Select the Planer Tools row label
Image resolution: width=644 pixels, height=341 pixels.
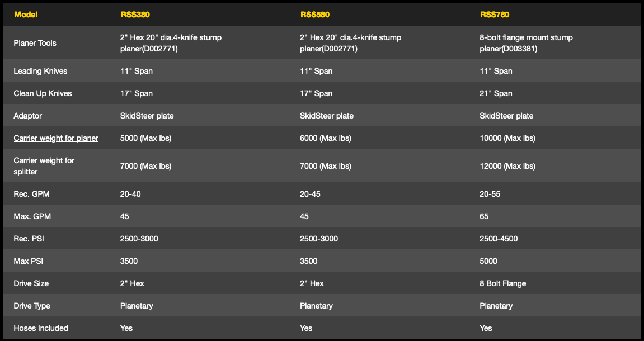coord(35,43)
